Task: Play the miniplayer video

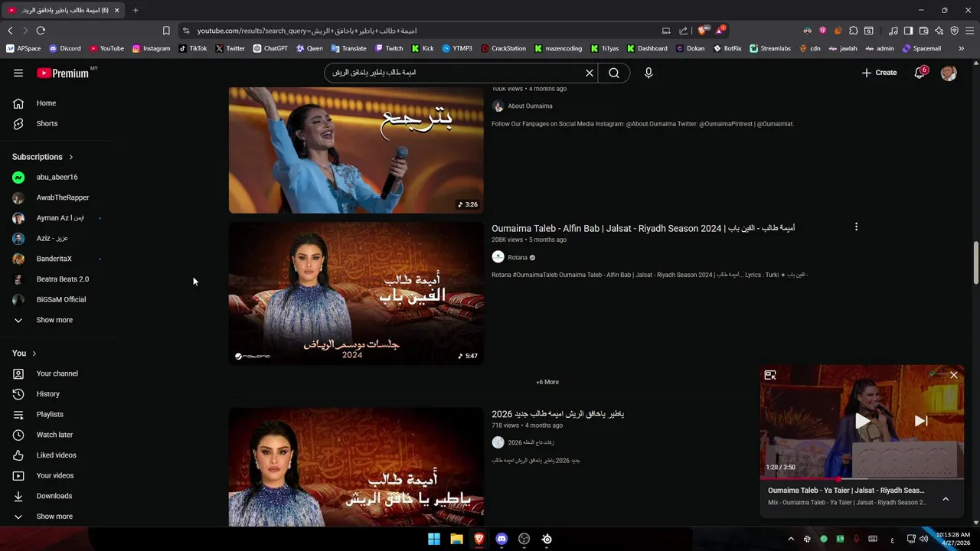Action: pos(863,421)
